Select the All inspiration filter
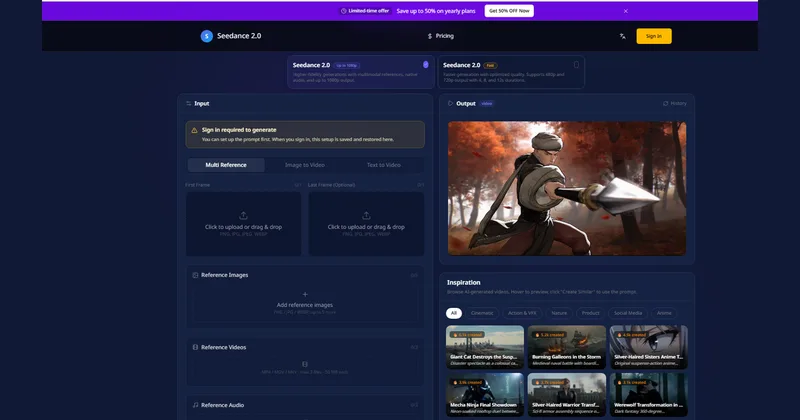 (x=454, y=313)
